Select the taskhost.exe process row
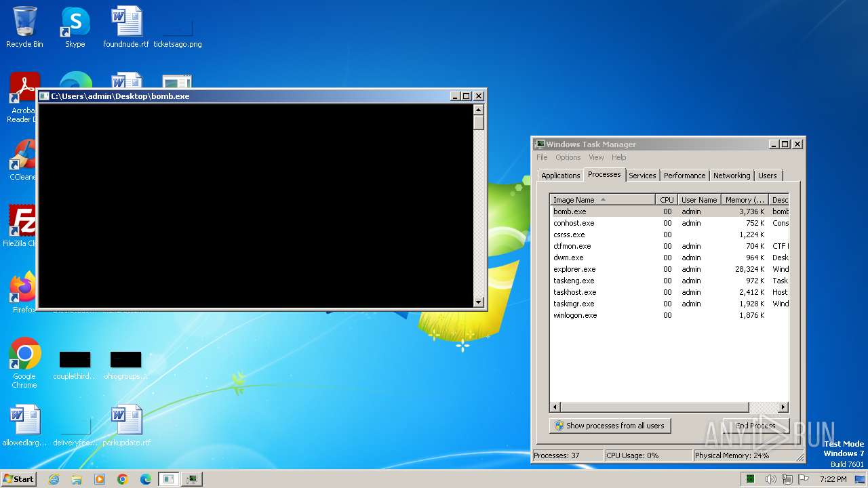Image resolution: width=868 pixels, height=488 pixels. [x=669, y=292]
